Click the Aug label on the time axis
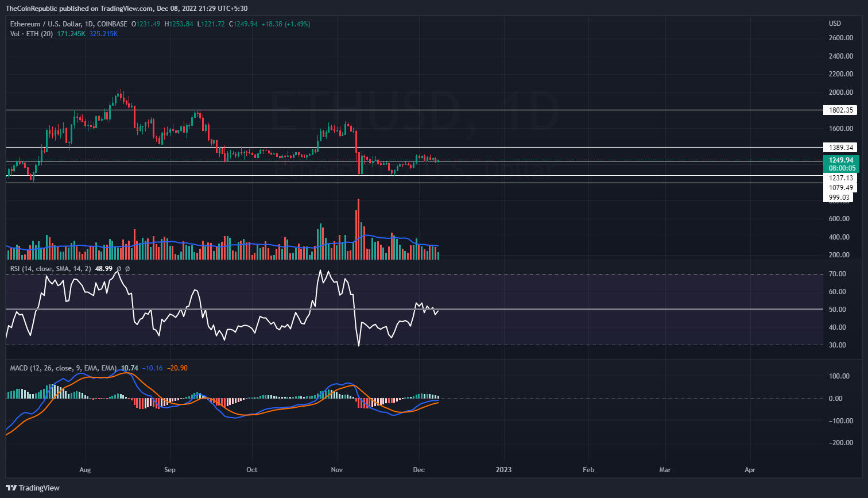 (x=84, y=469)
